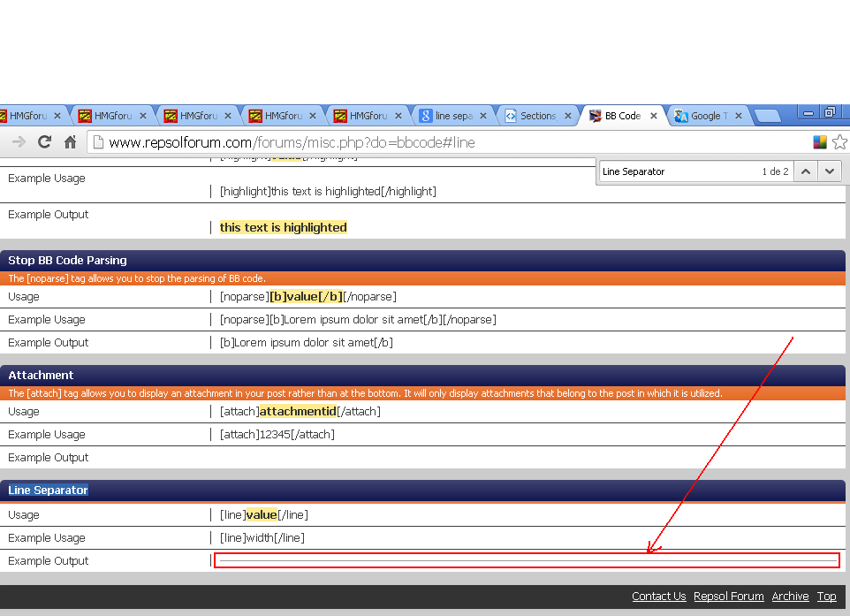This screenshot has height=616, width=850.
Task: Click the Top link in footer
Action: (x=826, y=597)
